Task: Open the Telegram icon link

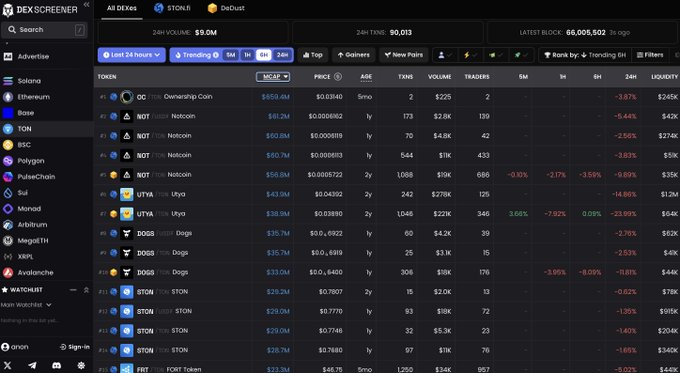Action: 32,365
